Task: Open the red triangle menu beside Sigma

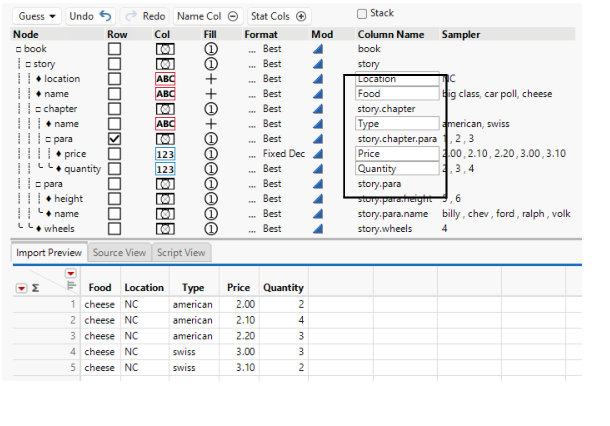Action: (x=21, y=288)
